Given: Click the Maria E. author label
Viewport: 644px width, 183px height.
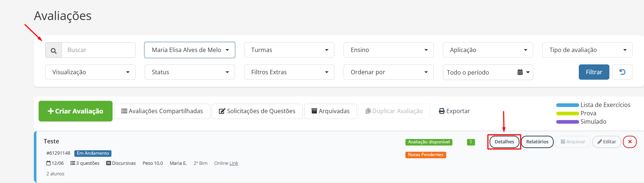Looking at the screenshot, I should [178, 163].
